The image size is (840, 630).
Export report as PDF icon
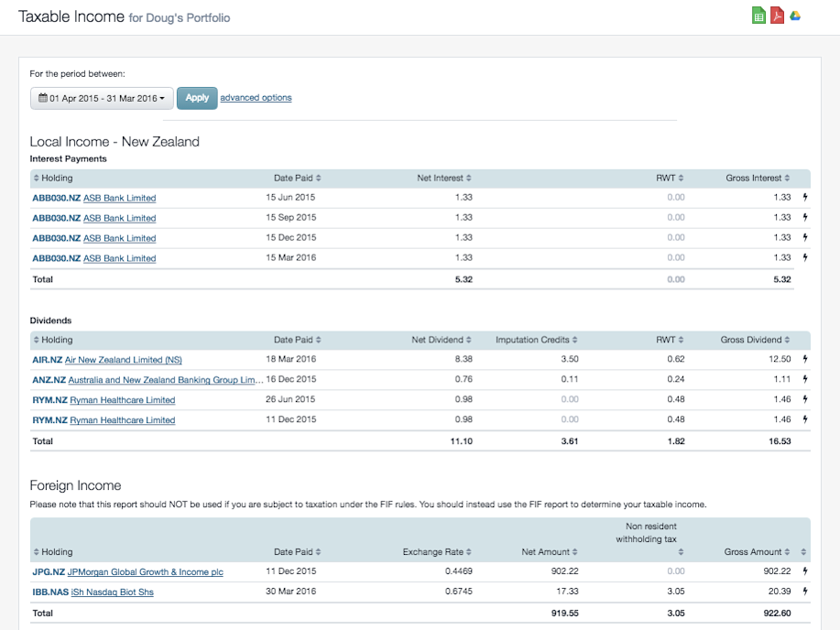(x=777, y=16)
